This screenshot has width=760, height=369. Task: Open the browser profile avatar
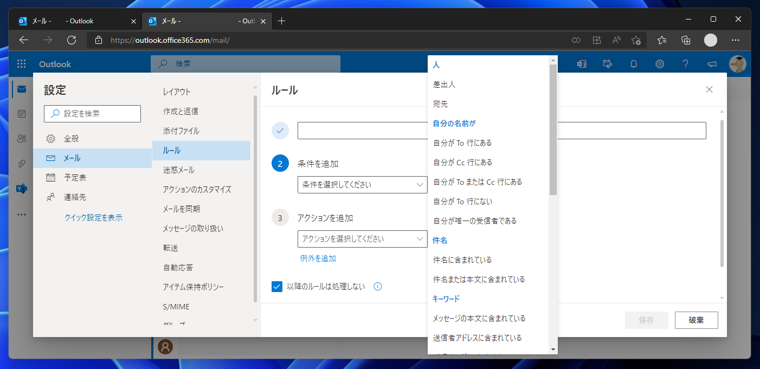711,40
